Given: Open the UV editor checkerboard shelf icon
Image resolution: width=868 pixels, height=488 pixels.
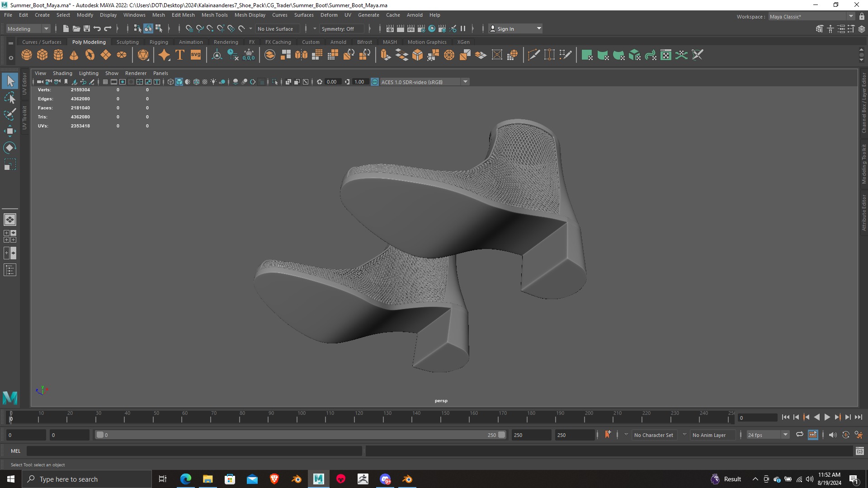Looking at the screenshot, I should (666, 55).
